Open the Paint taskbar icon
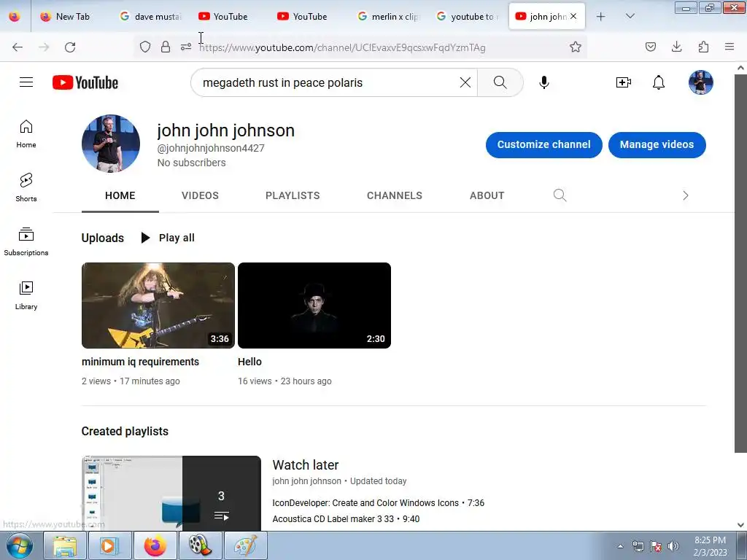 246,545
